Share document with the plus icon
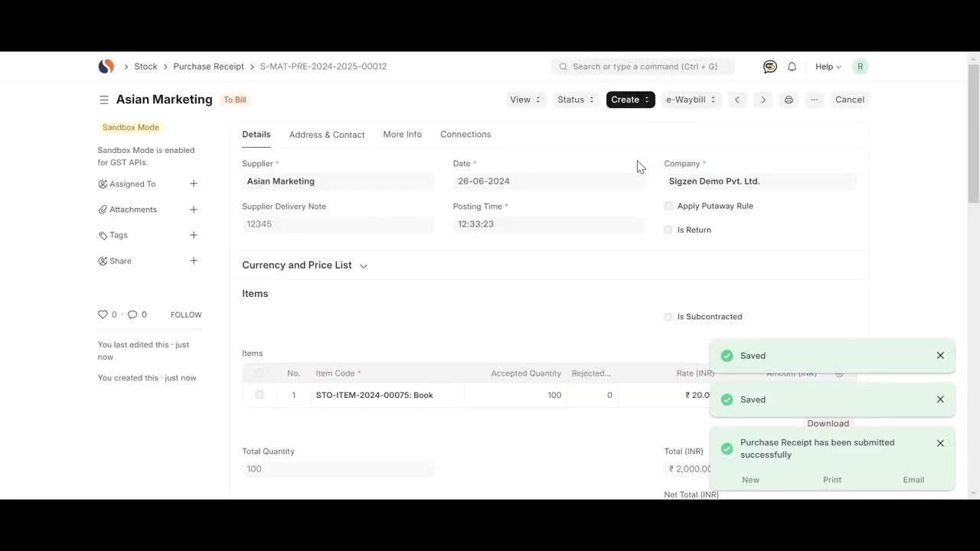 click(x=194, y=261)
